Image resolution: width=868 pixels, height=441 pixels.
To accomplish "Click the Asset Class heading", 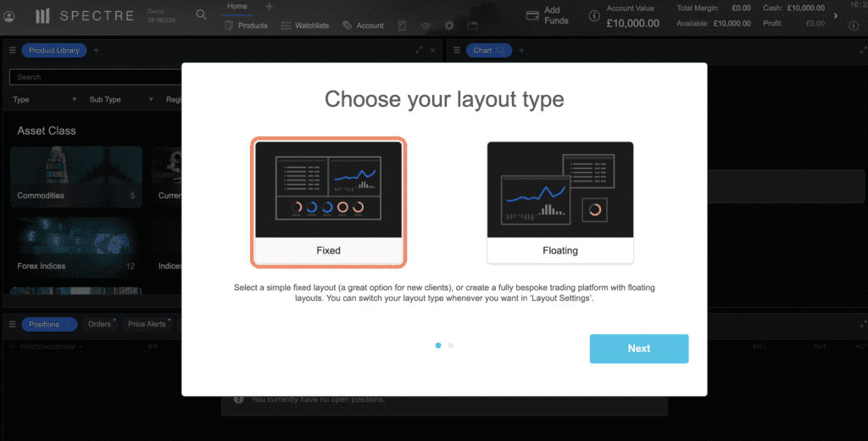I will tap(47, 131).
